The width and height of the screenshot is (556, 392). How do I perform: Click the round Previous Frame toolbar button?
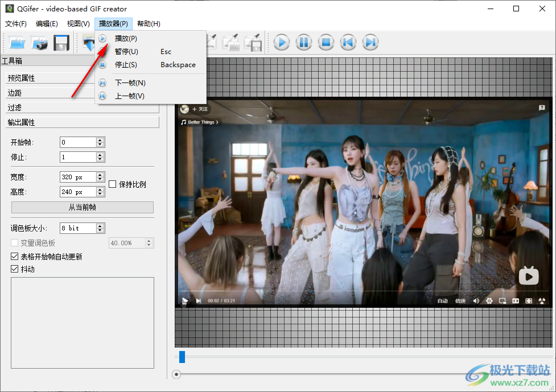[x=348, y=43]
